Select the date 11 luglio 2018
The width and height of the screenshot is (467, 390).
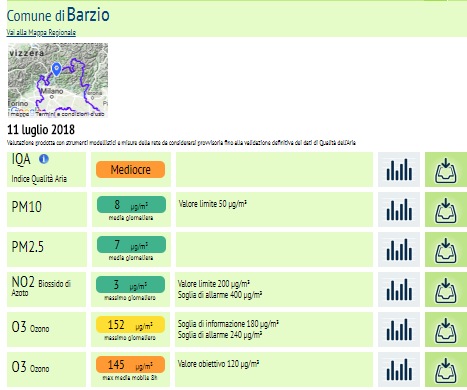click(x=41, y=130)
